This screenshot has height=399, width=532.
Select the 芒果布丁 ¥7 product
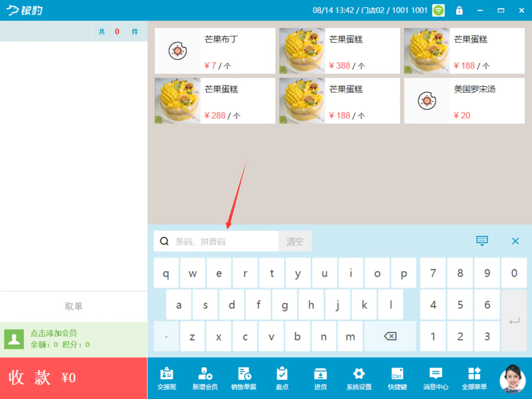215,51
